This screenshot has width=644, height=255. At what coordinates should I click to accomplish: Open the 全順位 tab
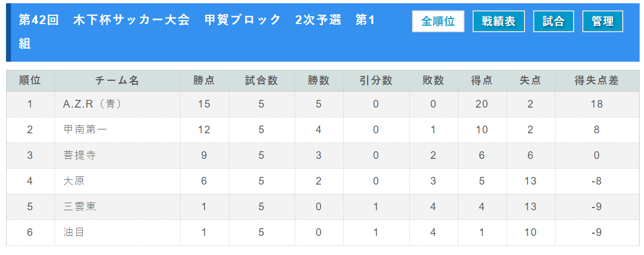click(438, 21)
